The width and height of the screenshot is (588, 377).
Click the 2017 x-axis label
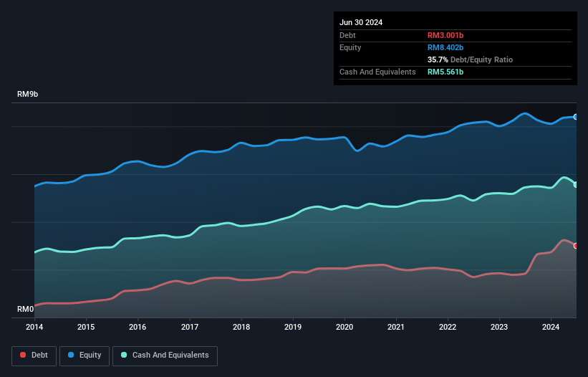tap(190, 327)
